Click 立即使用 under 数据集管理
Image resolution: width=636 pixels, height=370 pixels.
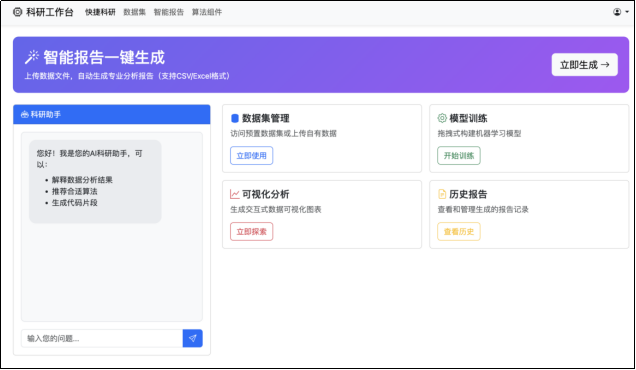(251, 155)
